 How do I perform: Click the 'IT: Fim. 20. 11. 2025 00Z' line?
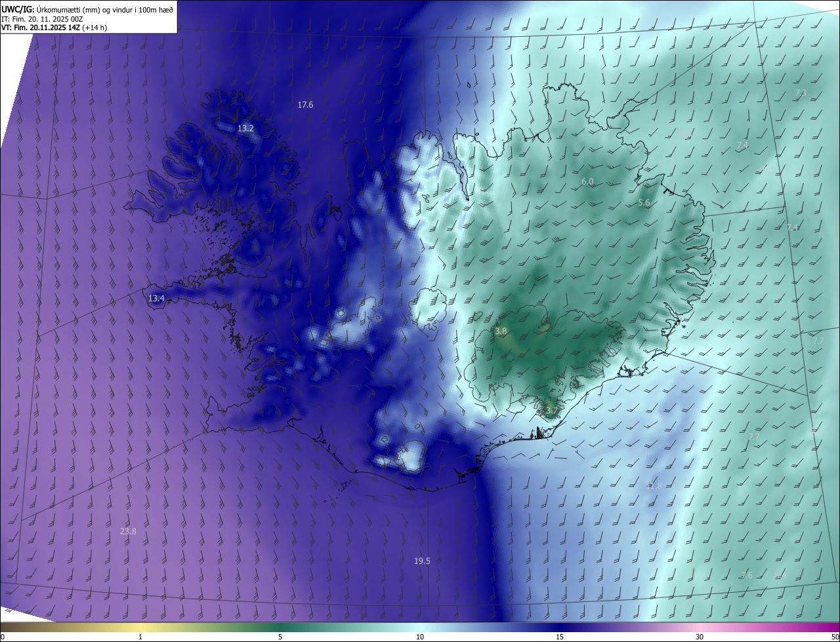[x=42, y=19]
